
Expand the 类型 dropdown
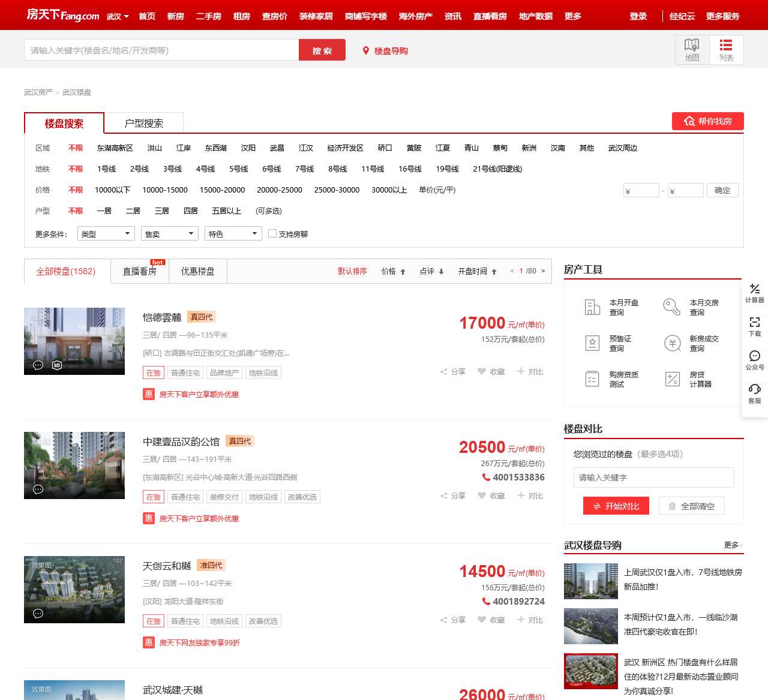106,233
